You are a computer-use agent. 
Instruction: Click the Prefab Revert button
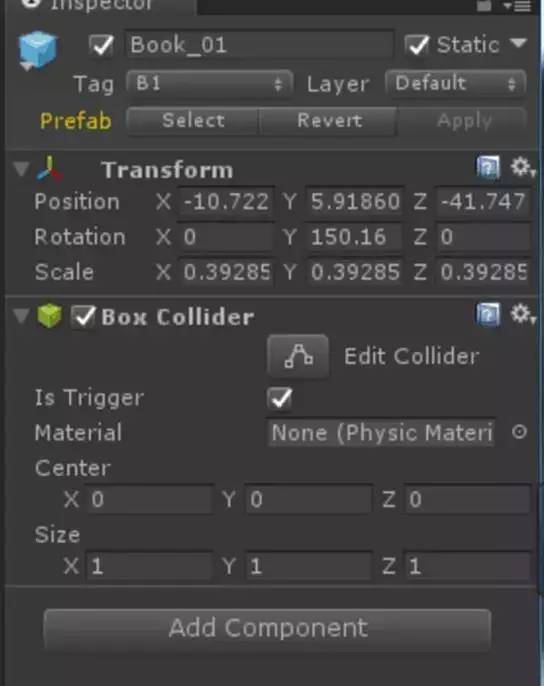pyautogui.click(x=329, y=121)
